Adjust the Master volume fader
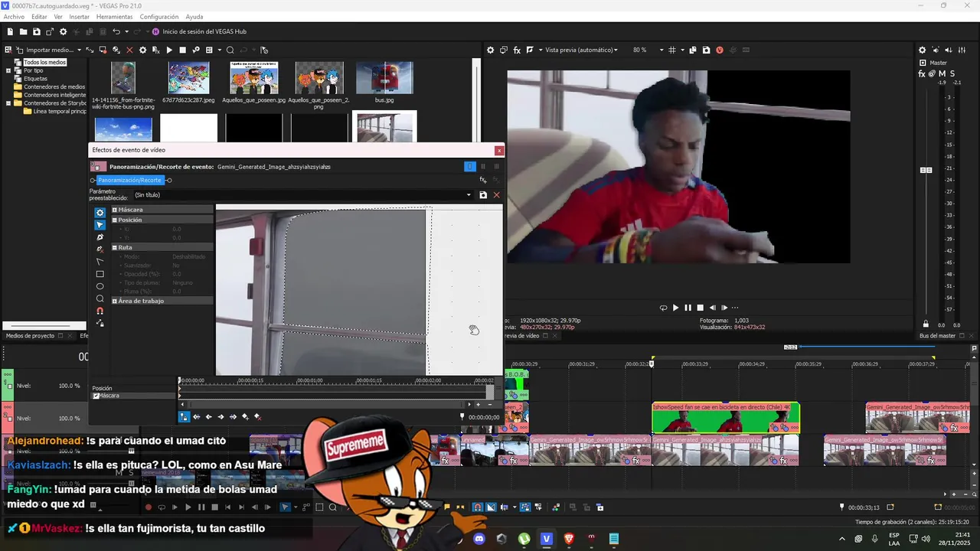 (x=926, y=170)
